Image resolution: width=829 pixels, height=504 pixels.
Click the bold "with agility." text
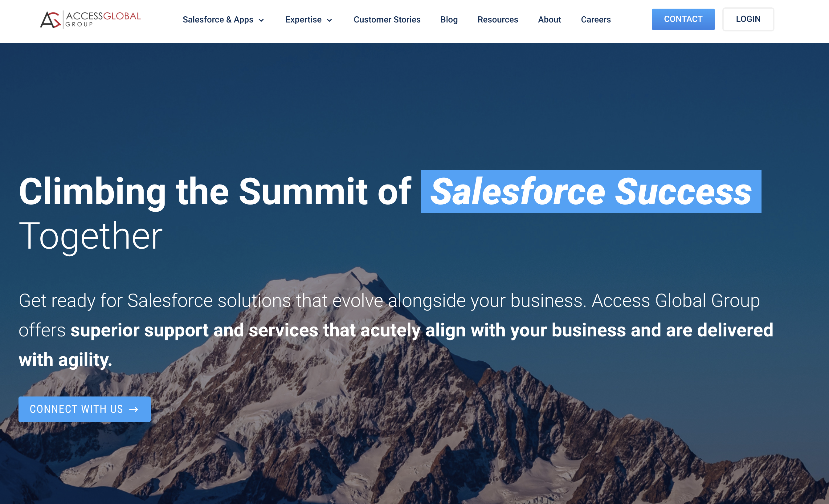(x=65, y=360)
